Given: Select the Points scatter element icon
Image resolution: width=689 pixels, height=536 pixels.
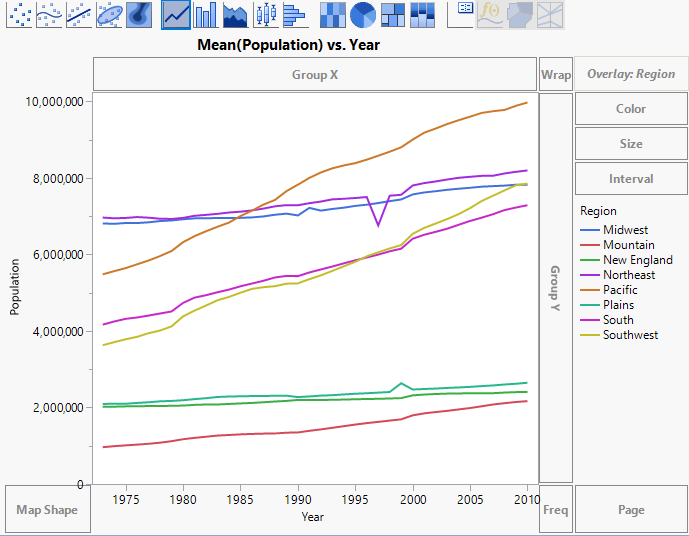Looking at the screenshot, I should (20, 14).
